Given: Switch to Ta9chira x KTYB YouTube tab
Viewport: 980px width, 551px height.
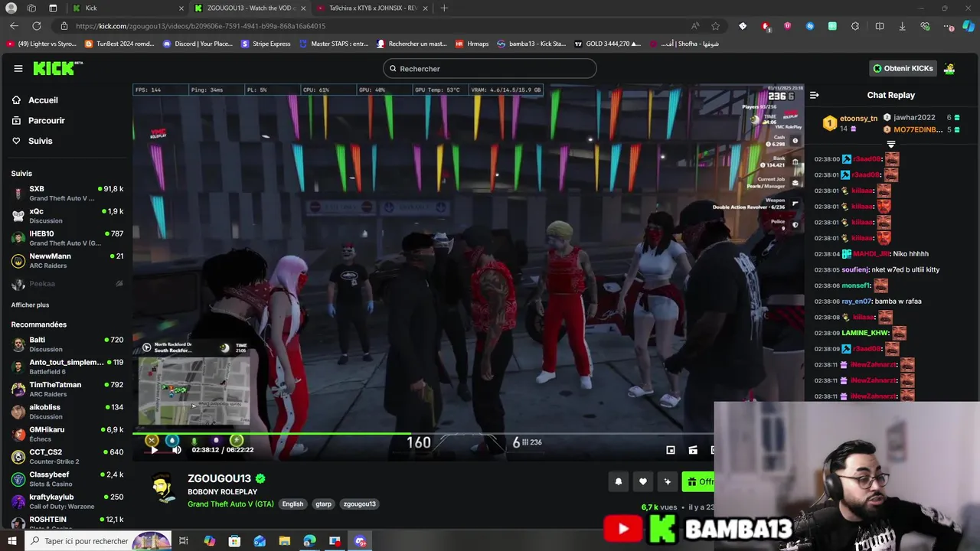Looking at the screenshot, I should pyautogui.click(x=371, y=8).
